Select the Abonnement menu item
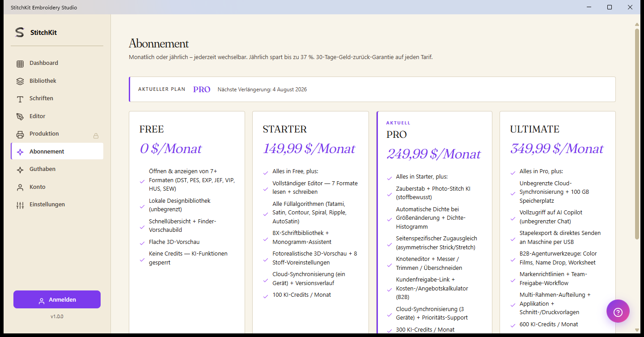 click(x=57, y=151)
